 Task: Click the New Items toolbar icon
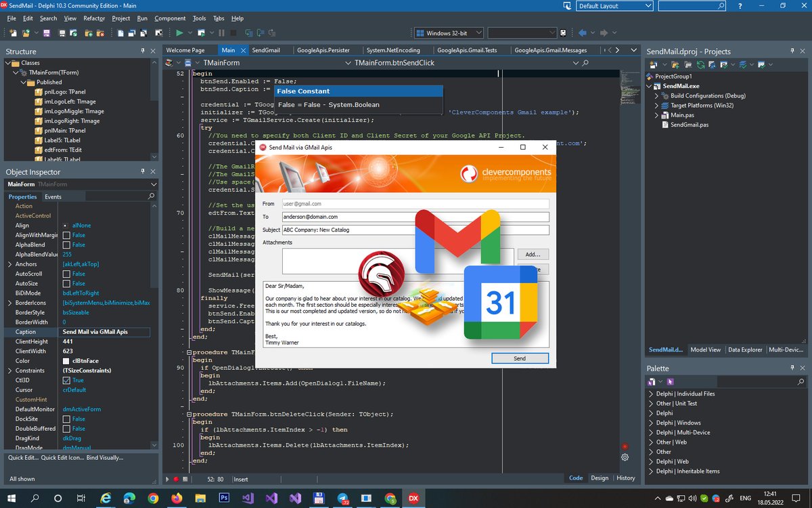[13, 33]
